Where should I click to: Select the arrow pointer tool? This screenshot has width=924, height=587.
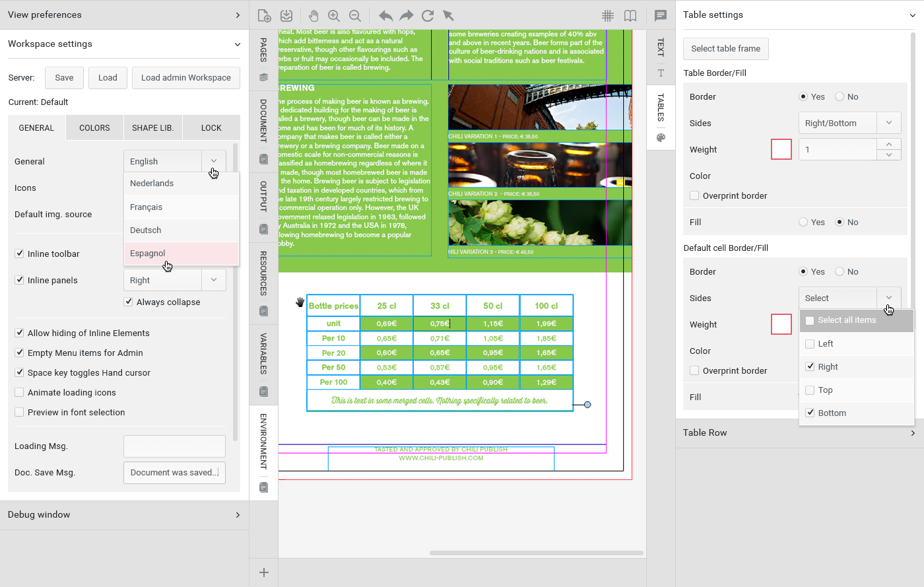pyautogui.click(x=448, y=15)
